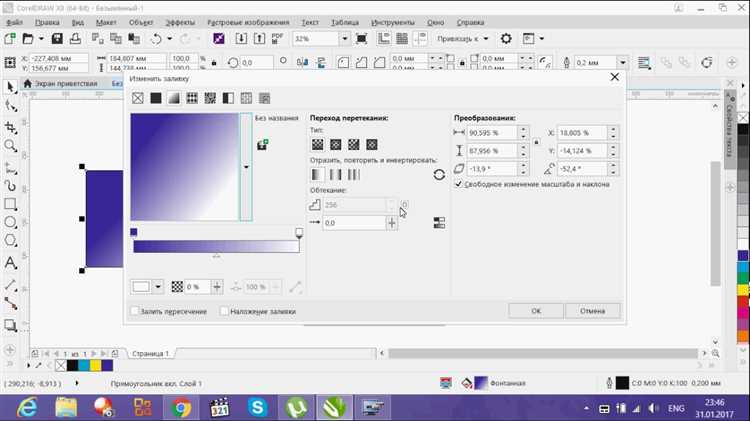
Task: Open the zoom level 32% dropdown
Action: [344, 39]
